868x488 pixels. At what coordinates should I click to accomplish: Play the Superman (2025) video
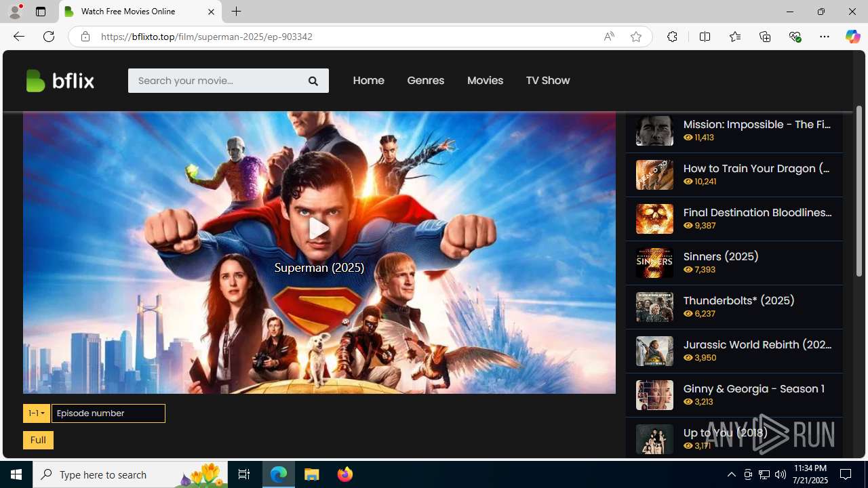[x=319, y=228]
